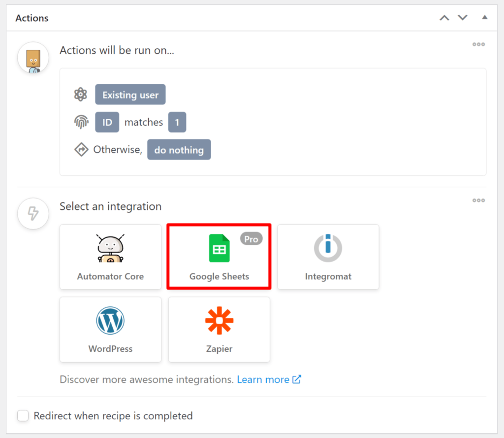Click the green Google Sheets logo

coord(219,248)
